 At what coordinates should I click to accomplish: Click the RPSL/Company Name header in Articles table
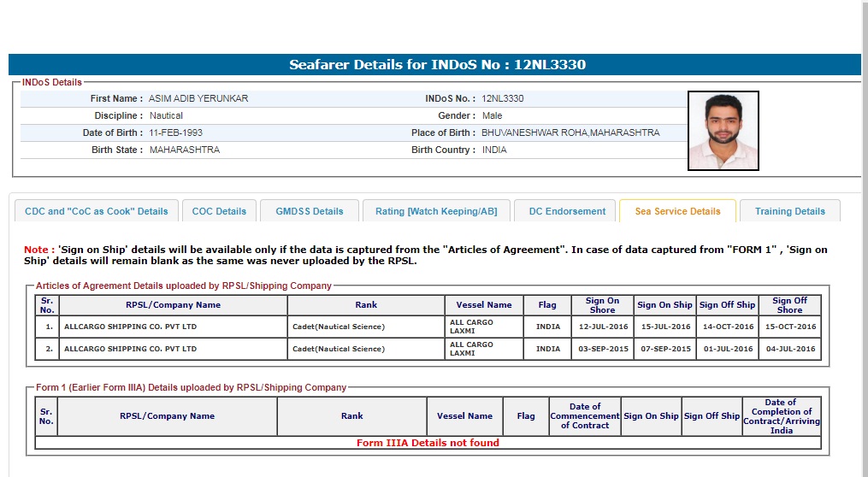coord(173,305)
